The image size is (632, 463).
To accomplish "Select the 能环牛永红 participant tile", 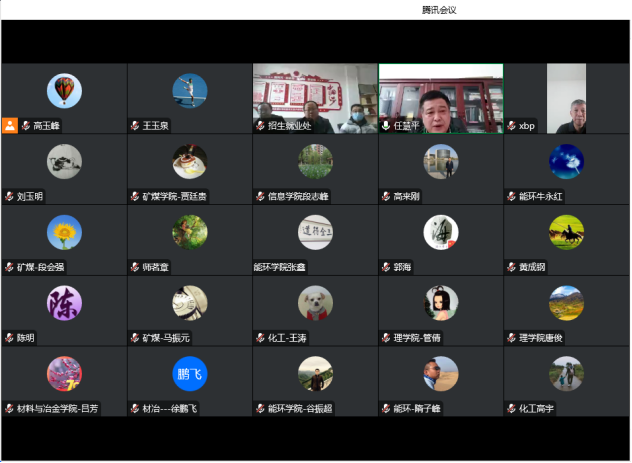I will (x=567, y=169).
